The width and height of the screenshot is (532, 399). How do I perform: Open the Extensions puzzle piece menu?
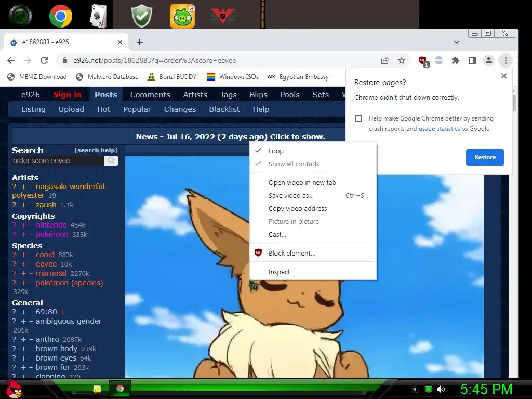click(455, 60)
